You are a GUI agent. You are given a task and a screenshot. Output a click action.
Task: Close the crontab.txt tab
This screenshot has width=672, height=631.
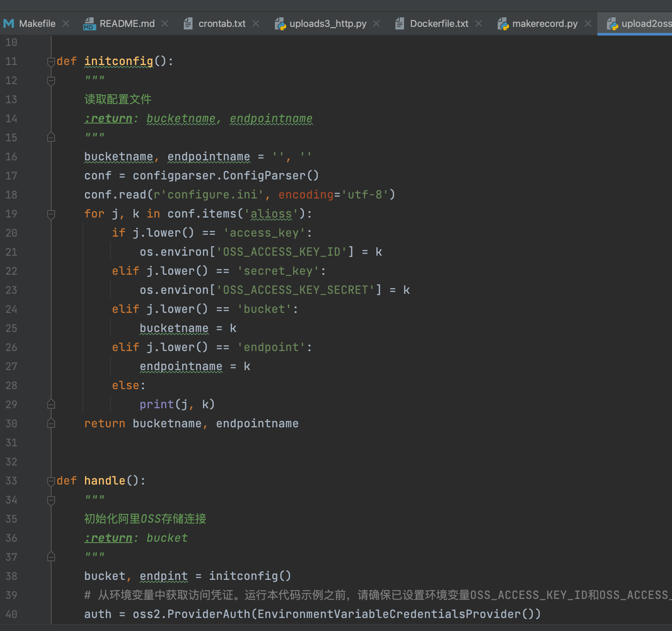click(256, 23)
